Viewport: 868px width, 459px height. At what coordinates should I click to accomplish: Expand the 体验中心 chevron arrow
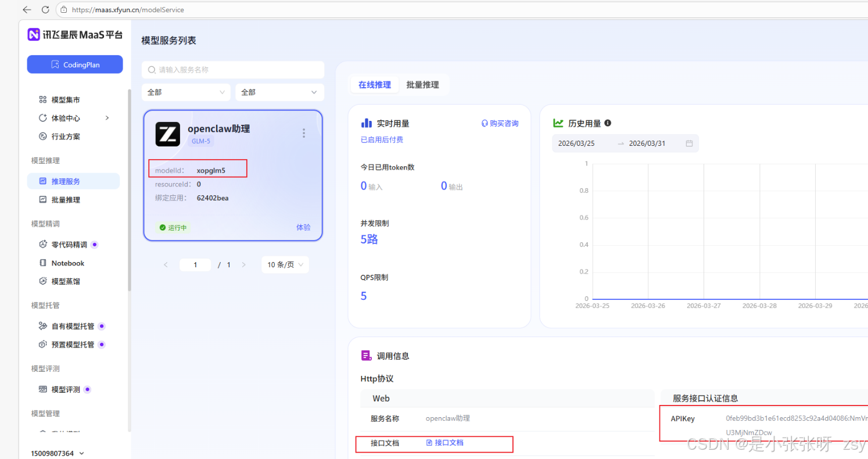[107, 118]
